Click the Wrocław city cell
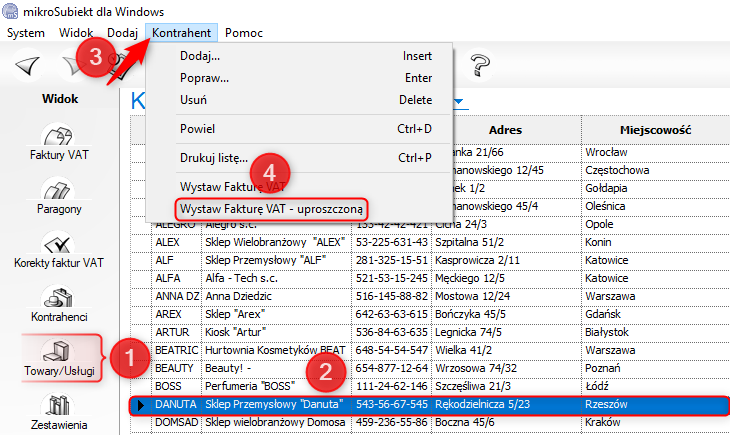This screenshot has width=730, height=435. tap(656, 152)
